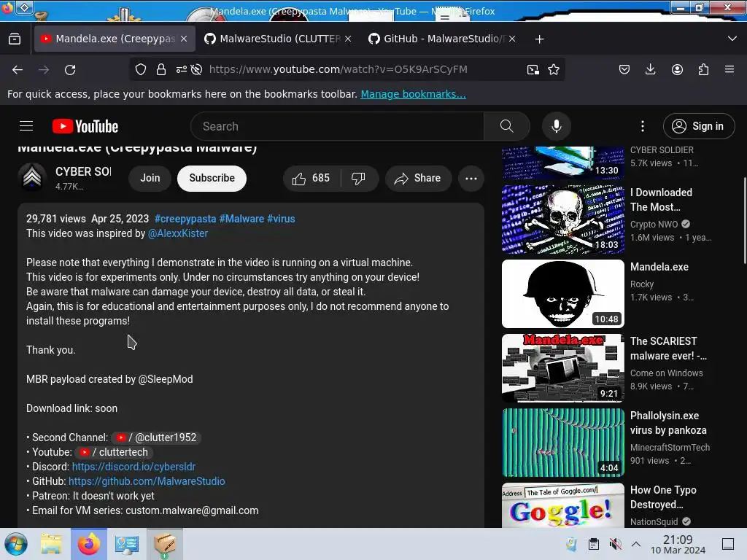Open CYBER SOLDIER channel avatar
The image size is (747, 560).
(x=32, y=177)
